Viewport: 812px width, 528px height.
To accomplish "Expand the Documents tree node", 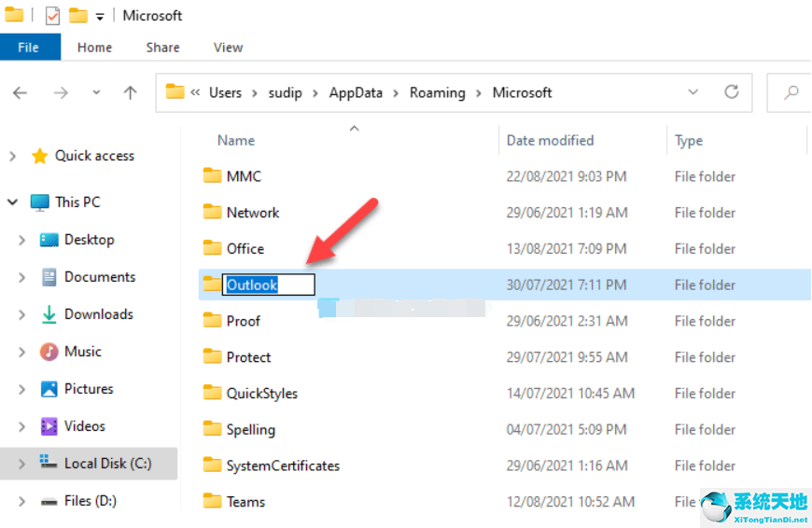I will click(x=21, y=277).
